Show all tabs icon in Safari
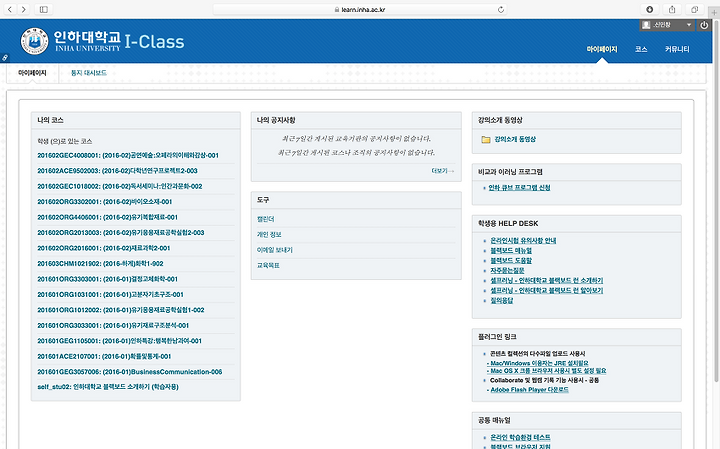The width and height of the screenshot is (720, 449). click(694, 9)
